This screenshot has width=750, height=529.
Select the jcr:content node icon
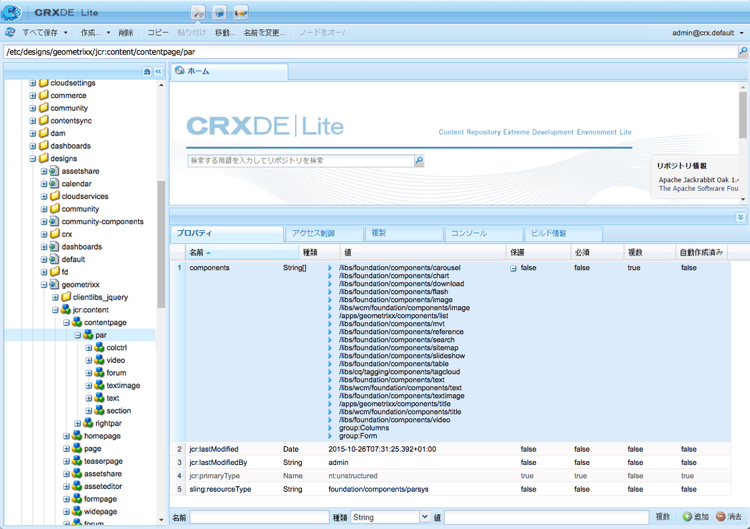66,309
